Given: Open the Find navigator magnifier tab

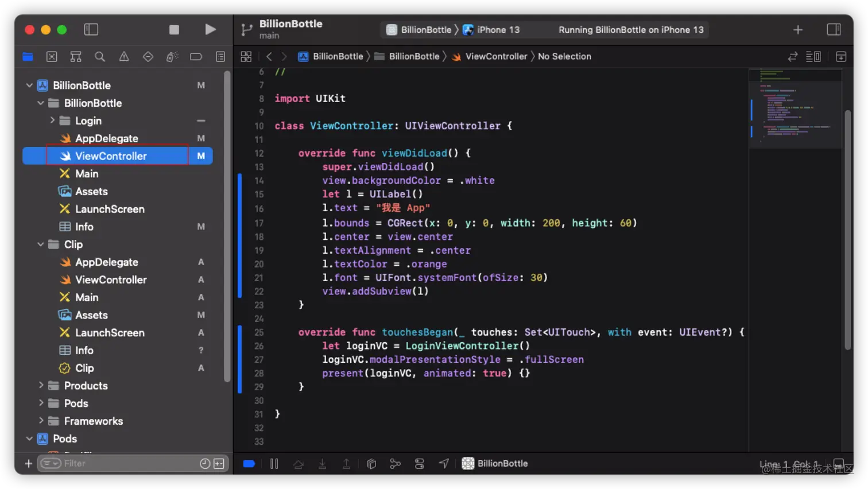Looking at the screenshot, I should tap(100, 56).
